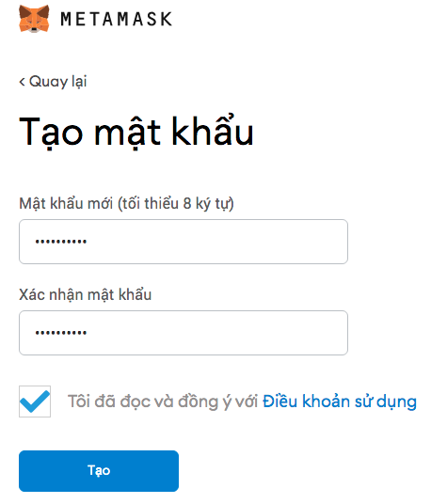This screenshot has height=504, width=431.
Task: Click the MetaMask fox logo
Action: click(x=34, y=19)
